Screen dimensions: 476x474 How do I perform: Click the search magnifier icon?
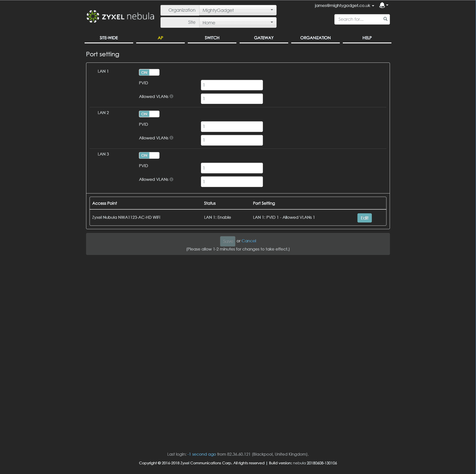pyautogui.click(x=385, y=19)
